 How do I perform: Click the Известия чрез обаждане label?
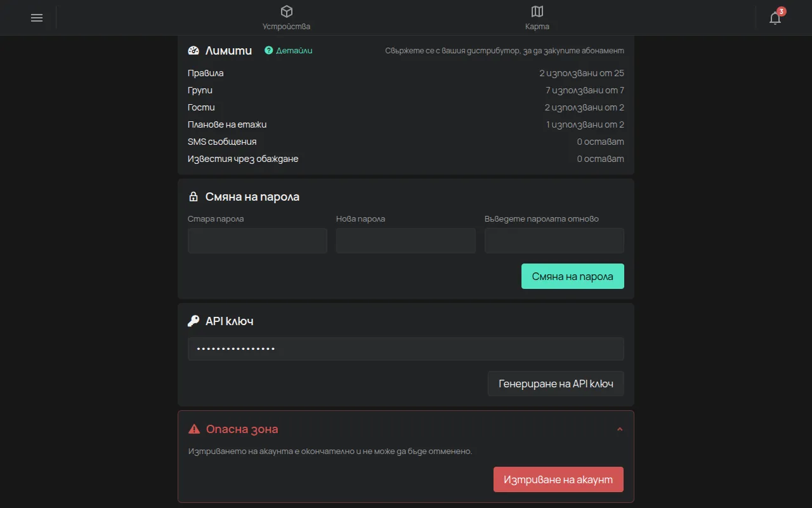point(243,159)
